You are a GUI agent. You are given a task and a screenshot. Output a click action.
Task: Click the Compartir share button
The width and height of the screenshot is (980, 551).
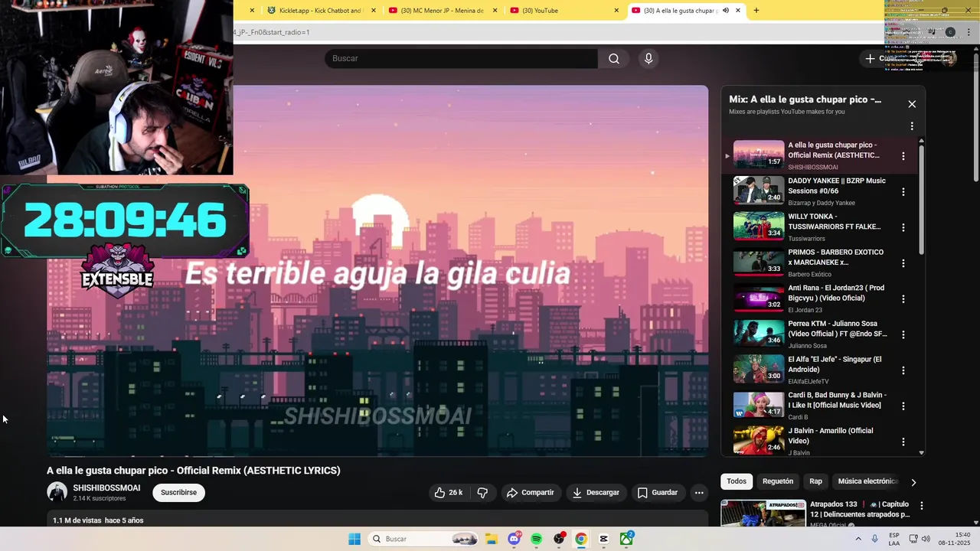530,493
